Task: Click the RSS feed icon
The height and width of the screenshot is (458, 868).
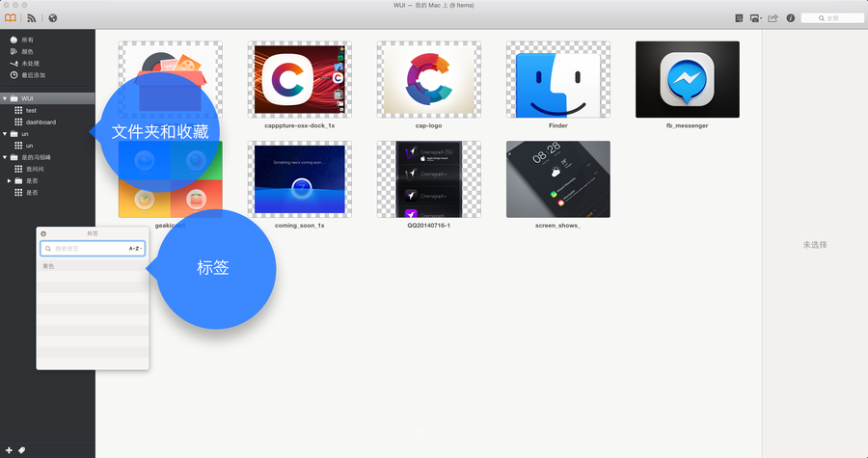Action: [31, 17]
